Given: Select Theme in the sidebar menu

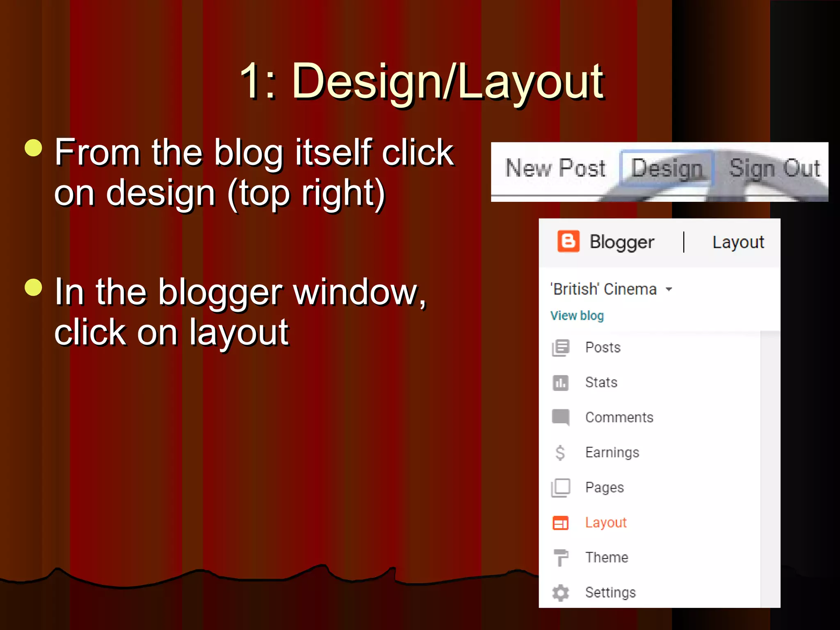Looking at the screenshot, I should pos(607,557).
